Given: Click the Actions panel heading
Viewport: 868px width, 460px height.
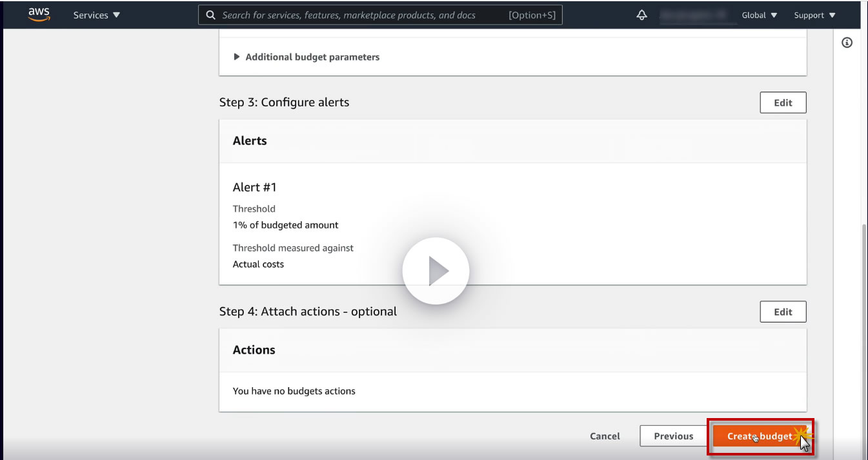Looking at the screenshot, I should (x=254, y=350).
